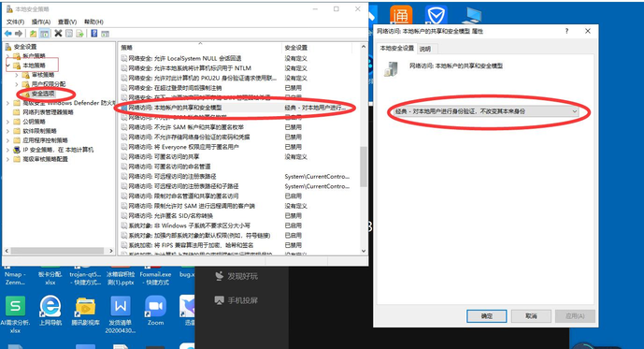The height and width of the screenshot is (349, 644).
Task: Click the ? help button in properties dialog
Action: (566, 31)
